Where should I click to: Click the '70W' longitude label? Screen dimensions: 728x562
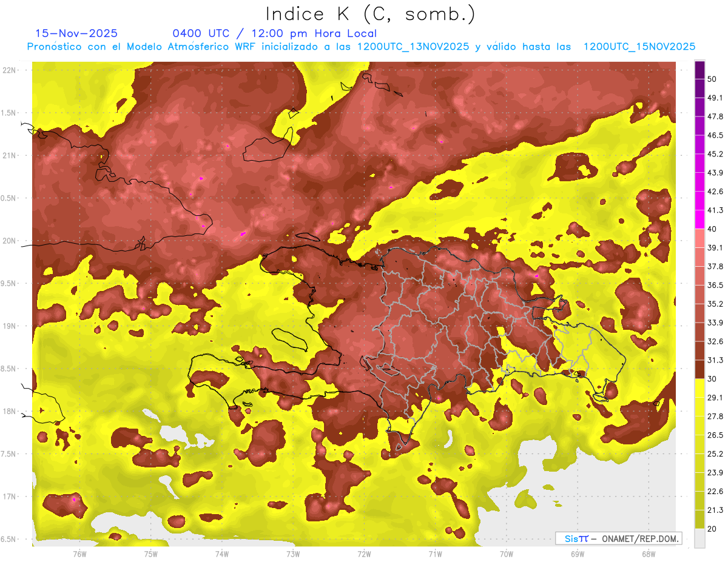coord(507,554)
